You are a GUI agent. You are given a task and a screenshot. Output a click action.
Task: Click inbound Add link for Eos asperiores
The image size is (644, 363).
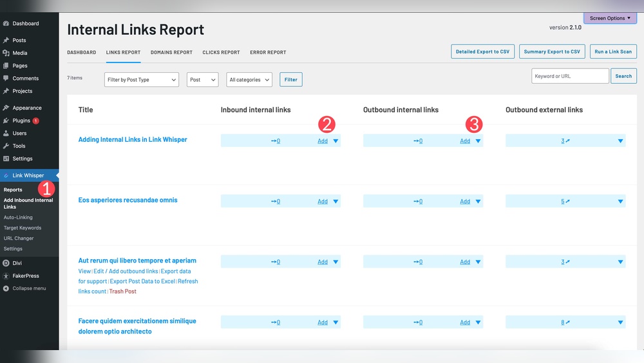coord(323,201)
